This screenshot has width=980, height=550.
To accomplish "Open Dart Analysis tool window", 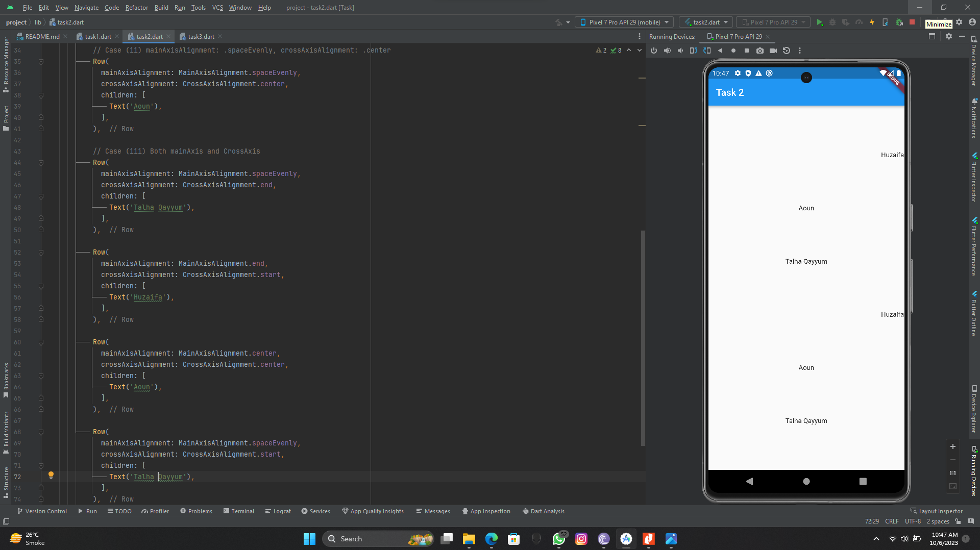I will pos(544,511).
